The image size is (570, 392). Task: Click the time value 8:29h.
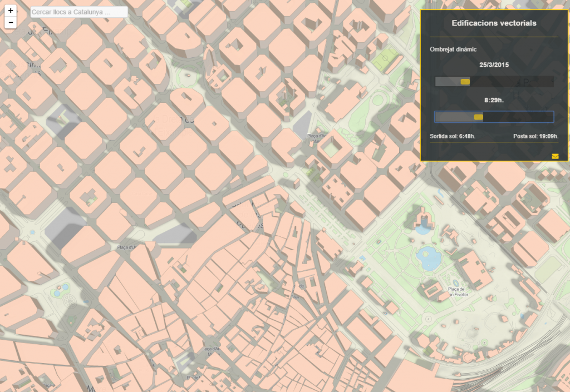[x=494, y=100]
